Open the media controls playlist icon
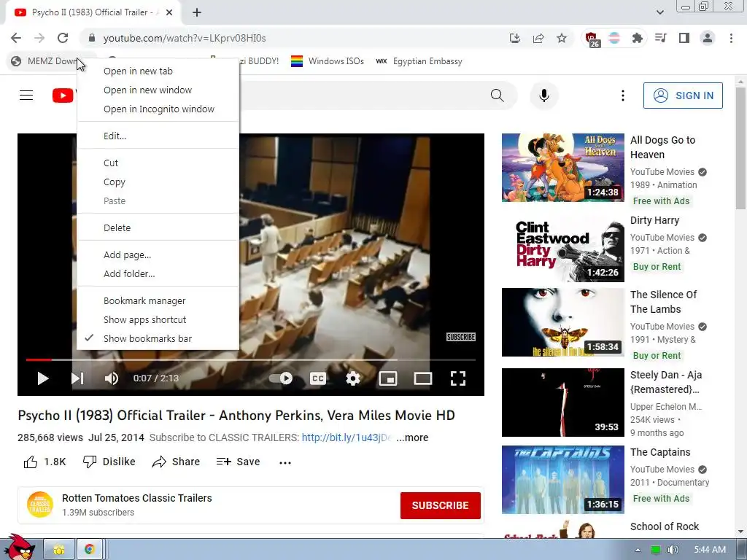The image size is (747, 560). [x=661, y=38]
